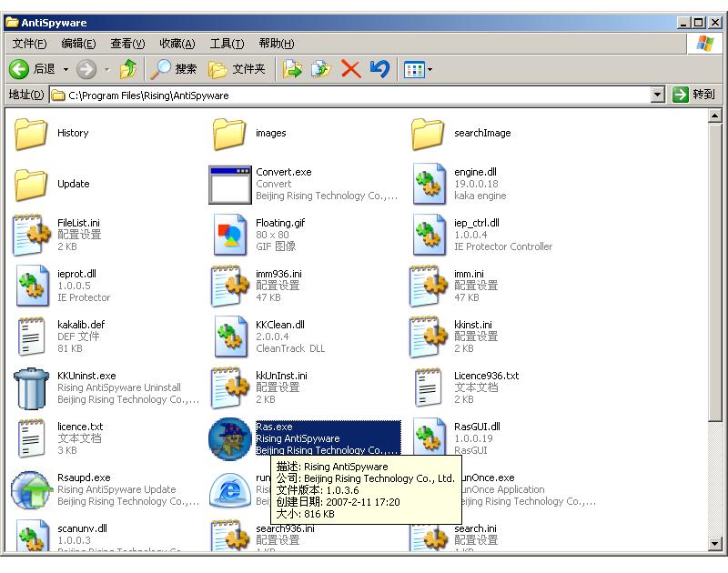
Task: Select the Floating.gif image icon
Action: [230, 235]
